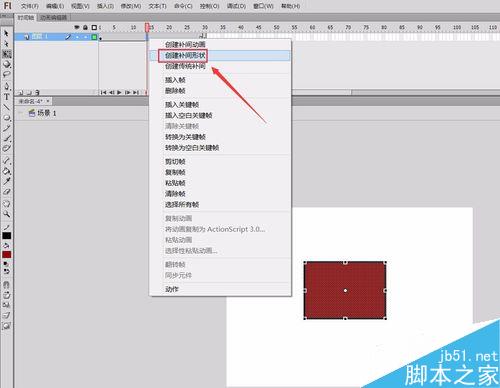The image size is (500, 388).
Task: Open the 控制(O) menu
Action: (209, 6)
